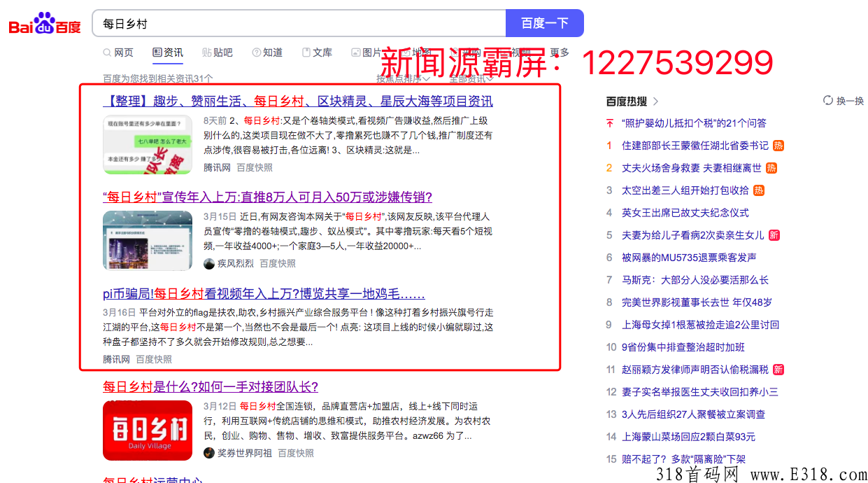Open 百度快照 next to 疾风烈烈
The height and width of the screenshot is (483, 868).
pos(278,264)
